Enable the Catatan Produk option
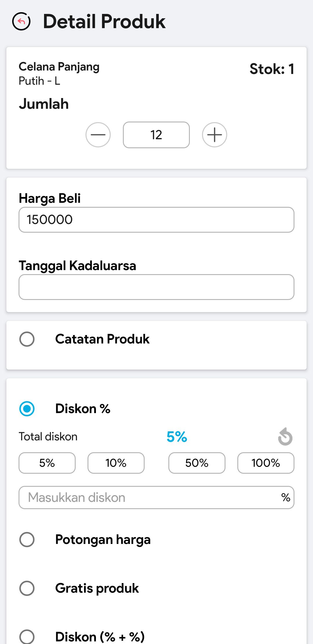The width and height of the screenshot is (313, 644). coord(27,339)
